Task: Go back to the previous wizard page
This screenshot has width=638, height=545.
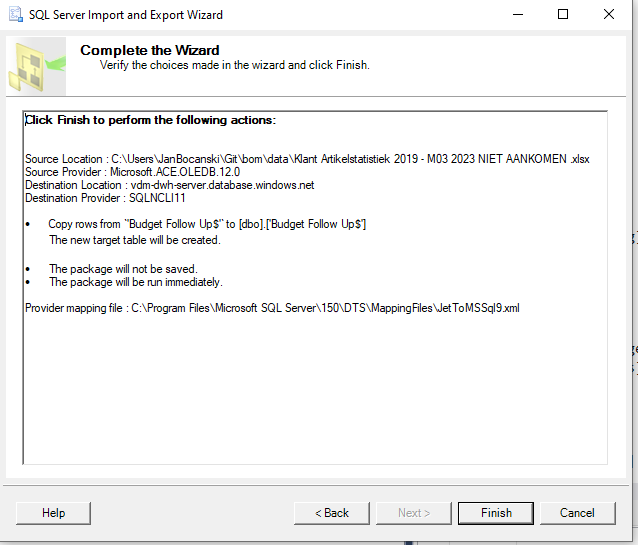Action: tap(332, 513)
